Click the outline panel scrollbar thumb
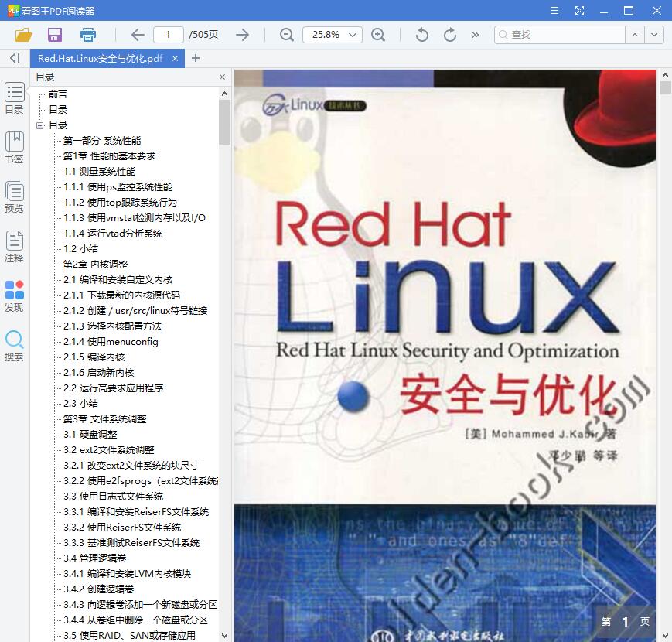Screen dimensions: 672x642 pyautogui.click(x=224, y=122)
